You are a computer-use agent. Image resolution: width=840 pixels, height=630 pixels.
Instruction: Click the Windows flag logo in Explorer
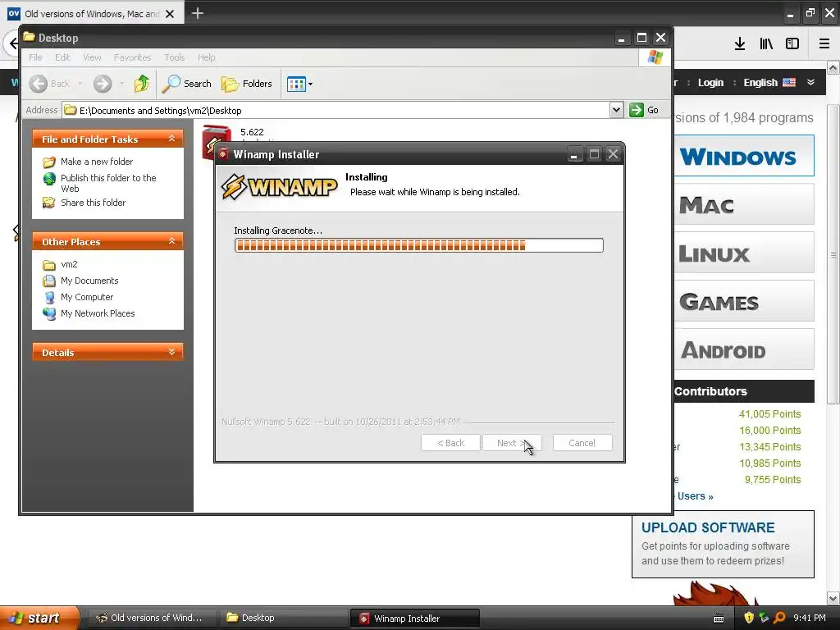coord(655,57)
